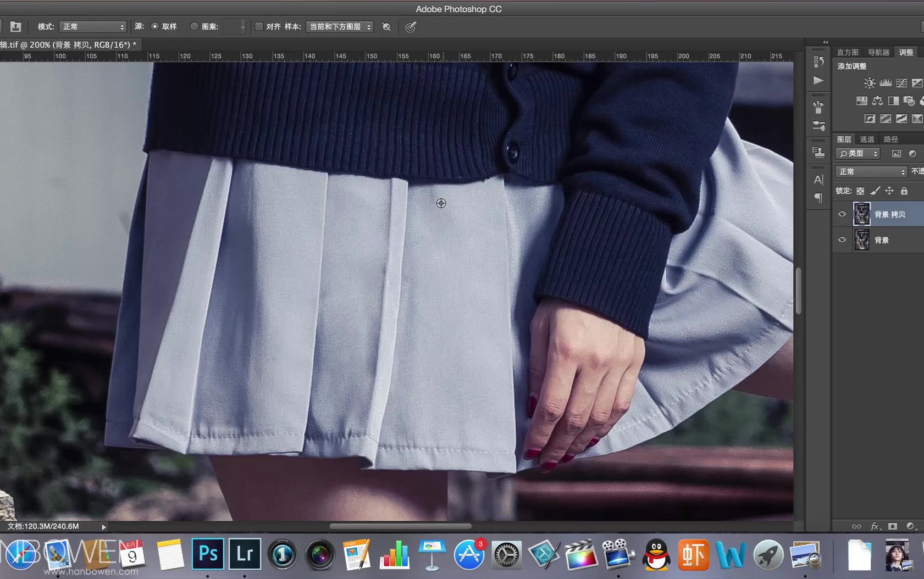Open the 直方图 histogram tab

coord(847,52)
